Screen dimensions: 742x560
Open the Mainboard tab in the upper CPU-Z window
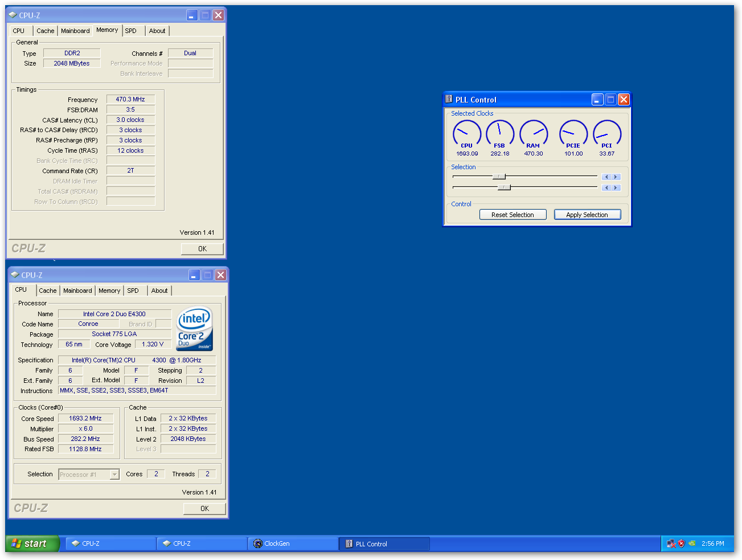coord(75,31)
